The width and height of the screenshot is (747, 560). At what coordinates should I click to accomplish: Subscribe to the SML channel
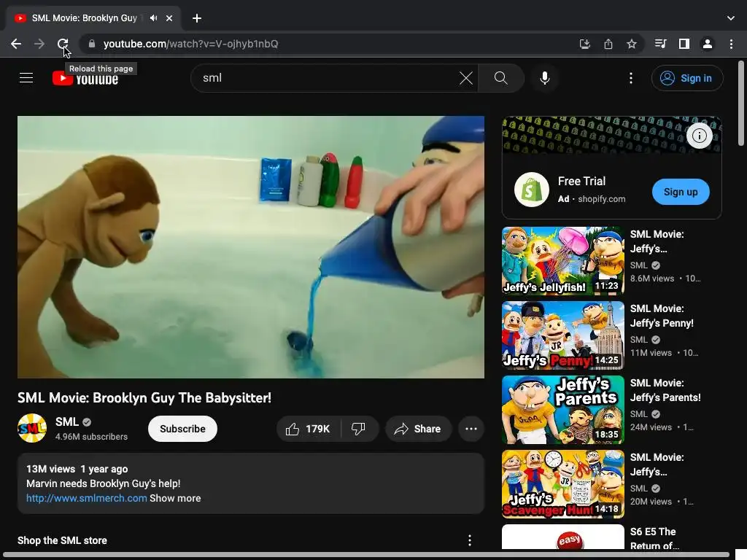point(182,429)
